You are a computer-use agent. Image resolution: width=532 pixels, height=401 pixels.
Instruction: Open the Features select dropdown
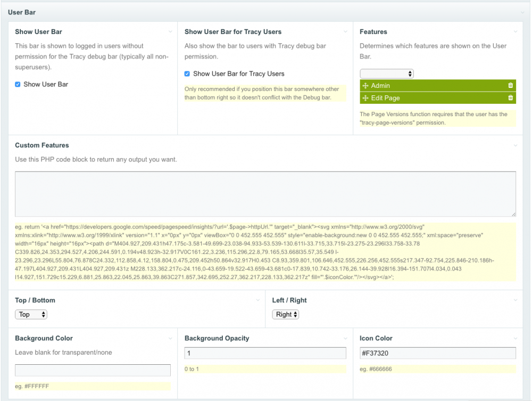[x=386, y=73]
